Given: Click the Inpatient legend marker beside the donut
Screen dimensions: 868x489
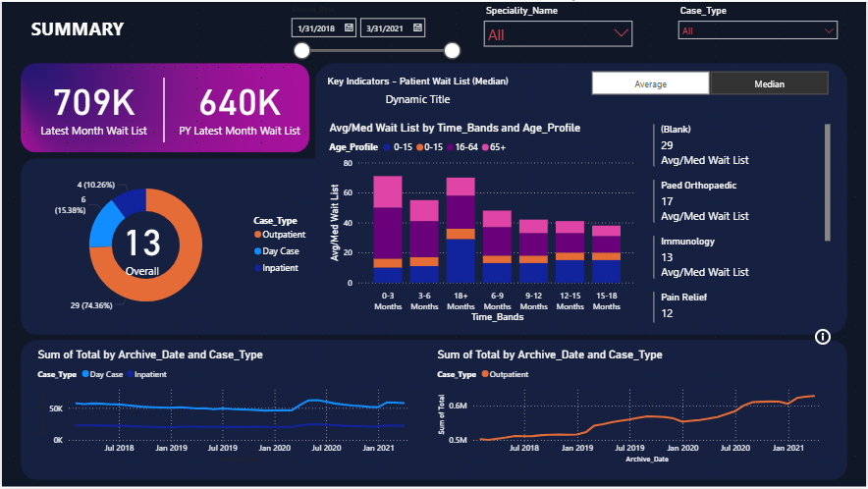Looking at the screenshot, I should pyautogui.click(x=257, y=268).
